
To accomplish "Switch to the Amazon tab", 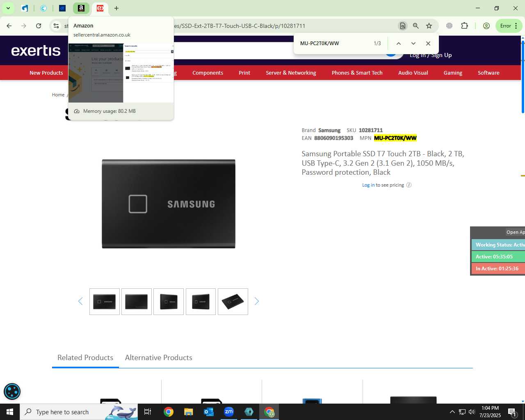I will click(81, 8).
